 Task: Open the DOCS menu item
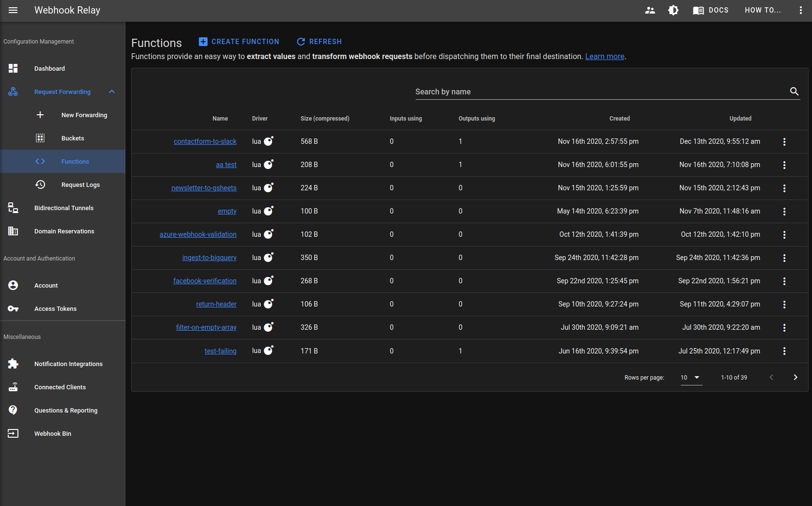711,10
